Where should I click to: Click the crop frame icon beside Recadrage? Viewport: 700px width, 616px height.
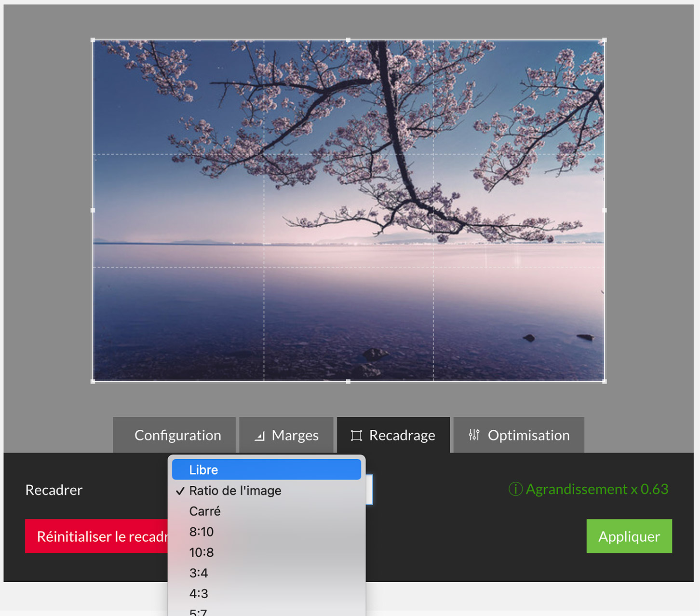(356, 436)
